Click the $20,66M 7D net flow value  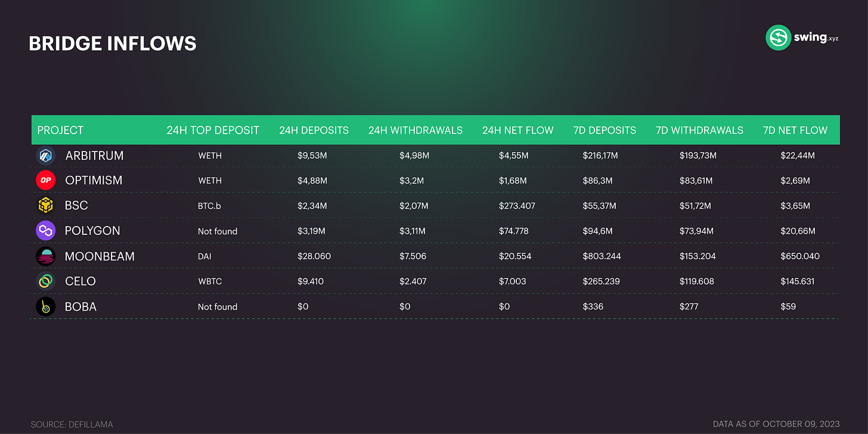(798, 231)
